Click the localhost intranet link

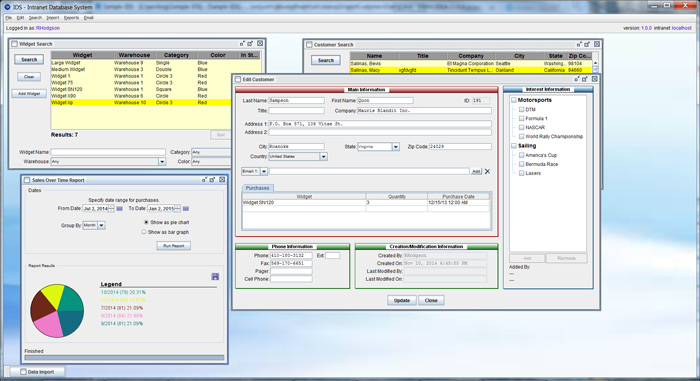tap(682, 28)
